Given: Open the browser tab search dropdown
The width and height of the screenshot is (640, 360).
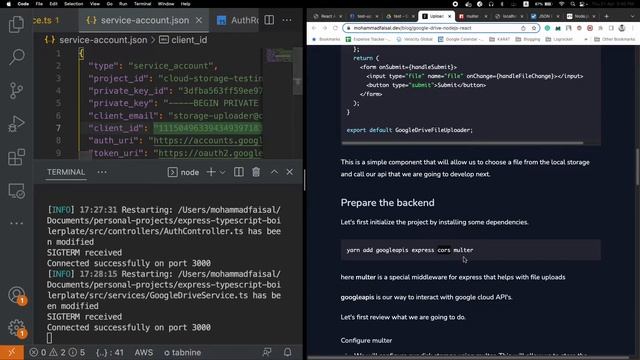Looking at the screenshot, I should (633, 16).
